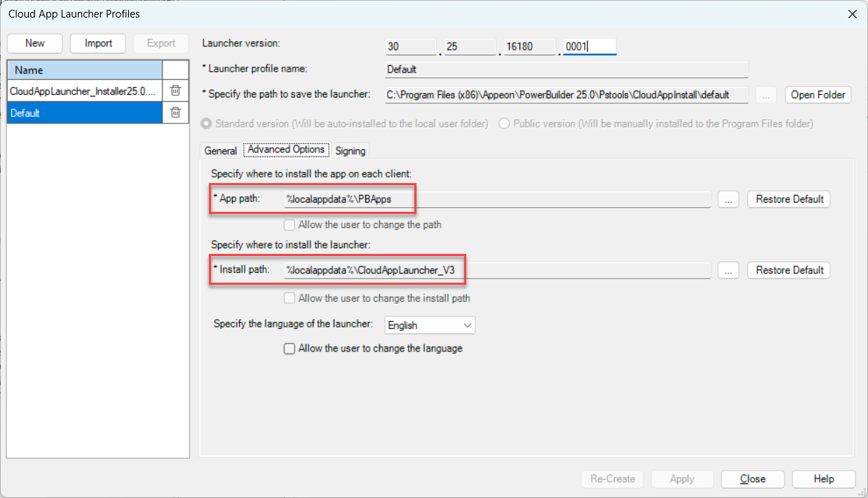Restore Default for the App path

click(x=789, y=199)
